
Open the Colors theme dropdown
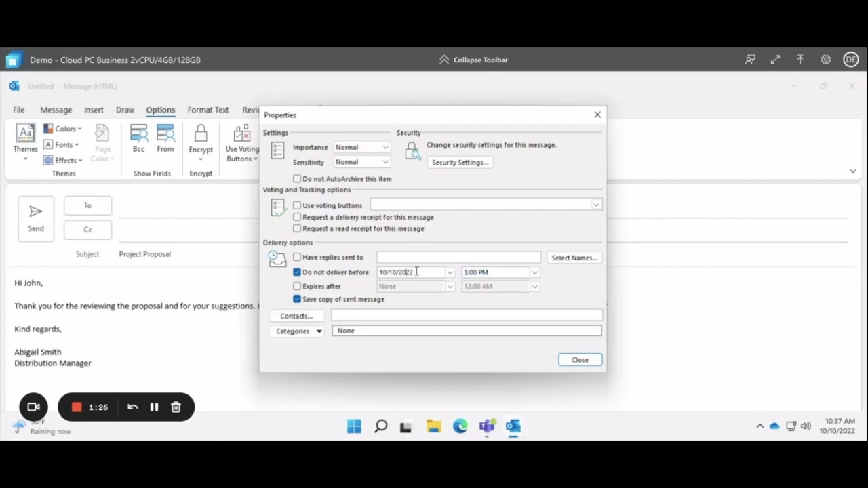pyautogui.click(x=62, y=129)
